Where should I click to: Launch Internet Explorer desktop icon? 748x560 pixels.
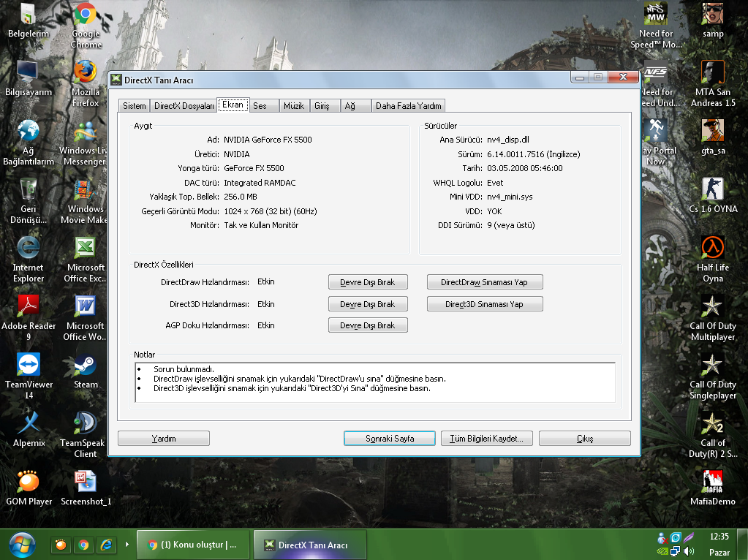click(x=28, y=260)
